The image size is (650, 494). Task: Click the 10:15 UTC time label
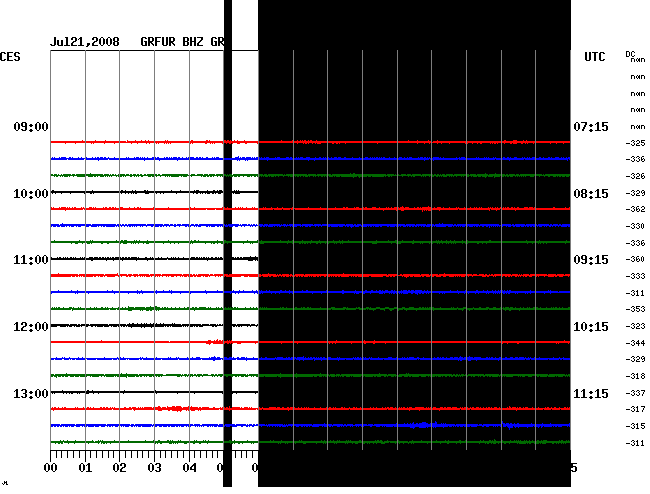(591, 327)
